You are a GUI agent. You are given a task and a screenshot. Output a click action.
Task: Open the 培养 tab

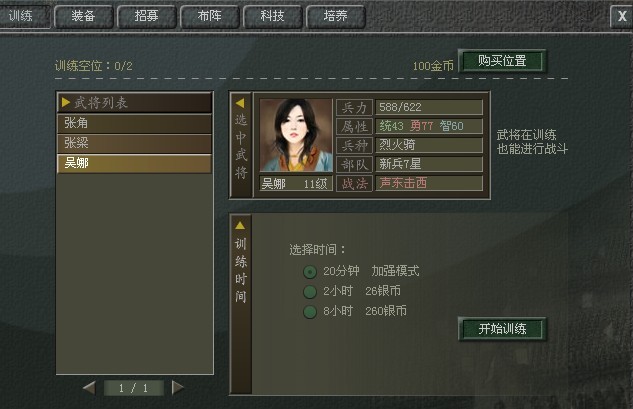[336, 16]
